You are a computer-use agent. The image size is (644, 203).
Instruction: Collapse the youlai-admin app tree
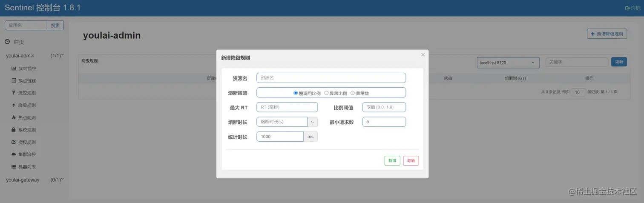point(34,56)
